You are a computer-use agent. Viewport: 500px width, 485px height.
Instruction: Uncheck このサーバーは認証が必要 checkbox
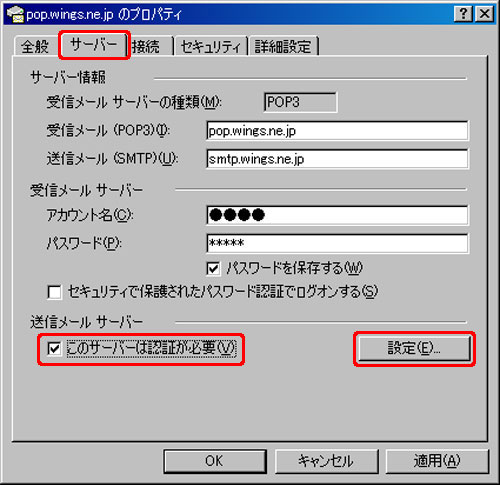tap(54, 349)
